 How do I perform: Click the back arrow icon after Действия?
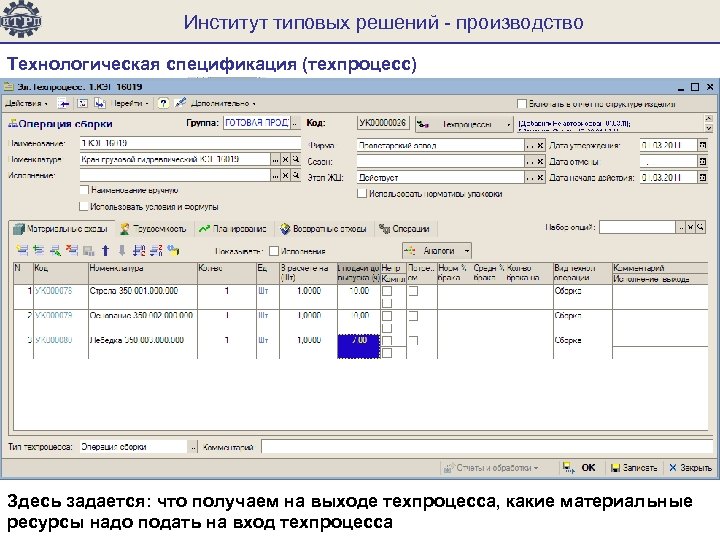tap(63, 104)
